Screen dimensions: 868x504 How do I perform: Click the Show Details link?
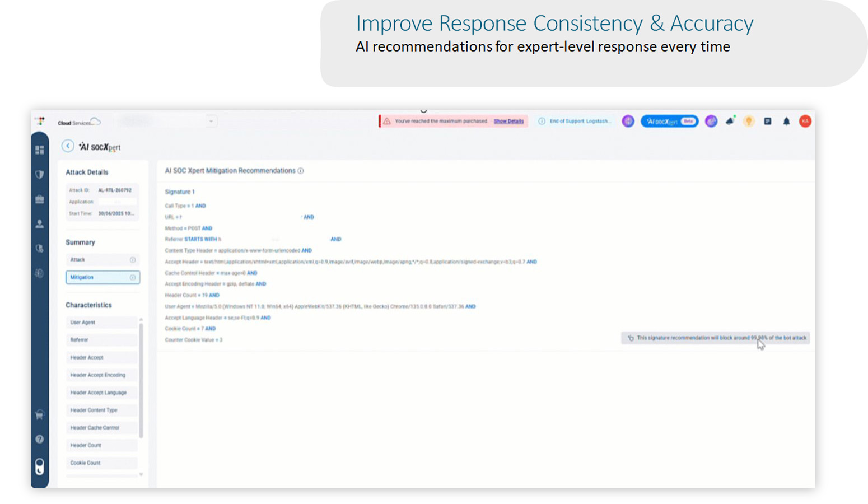(x=508, y=122)
